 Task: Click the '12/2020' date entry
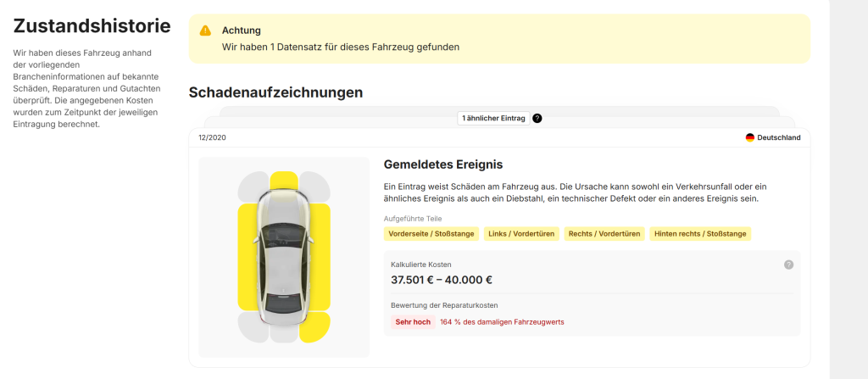click(x=212, y=137)
